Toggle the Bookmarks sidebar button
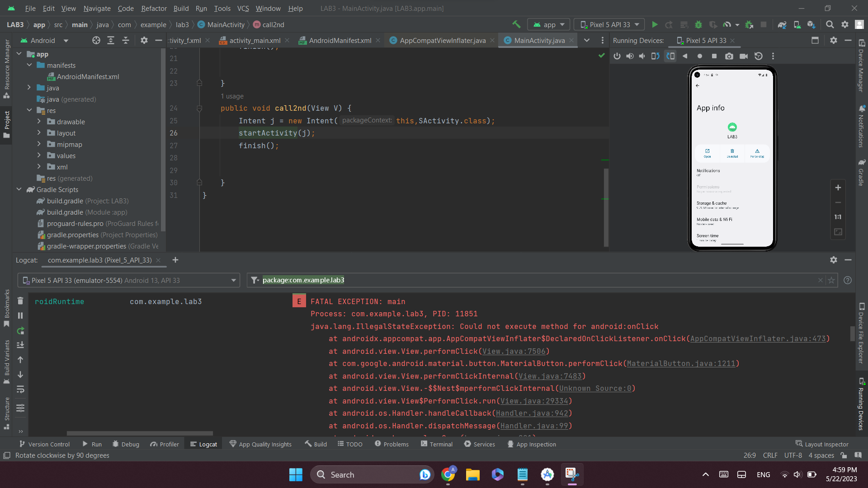 click(6, 309)
